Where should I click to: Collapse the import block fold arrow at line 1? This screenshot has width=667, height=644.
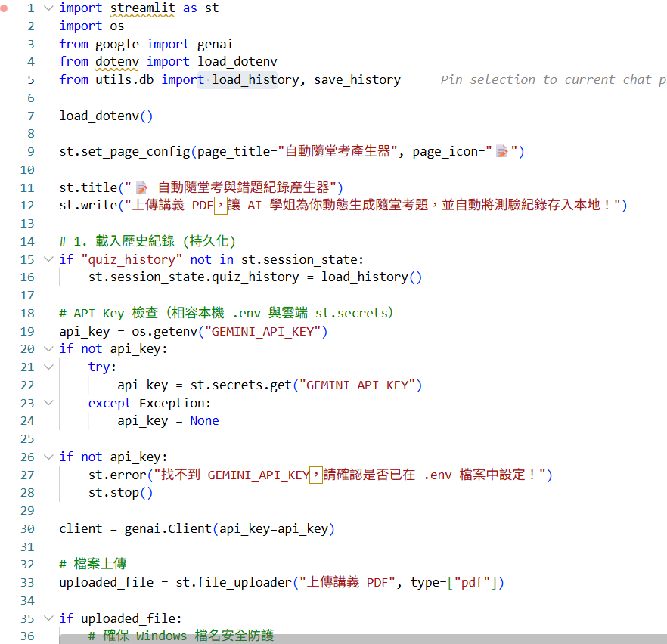tap(49, 8)
